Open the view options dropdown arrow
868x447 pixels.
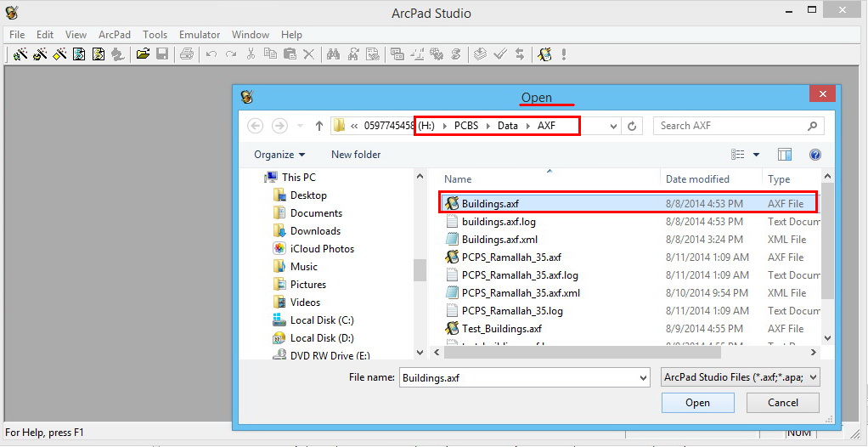click(756, 156)
